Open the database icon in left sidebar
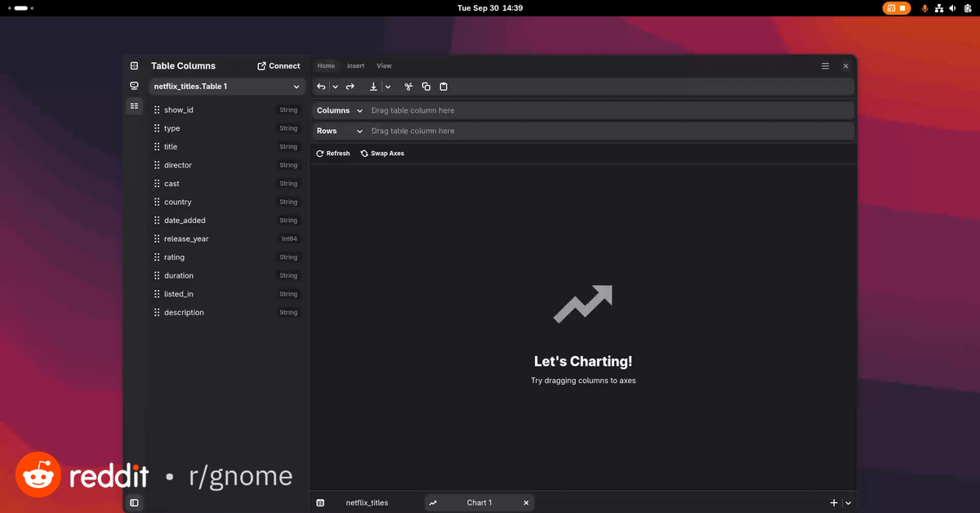 pyautogui.click(x=134, y=66)
